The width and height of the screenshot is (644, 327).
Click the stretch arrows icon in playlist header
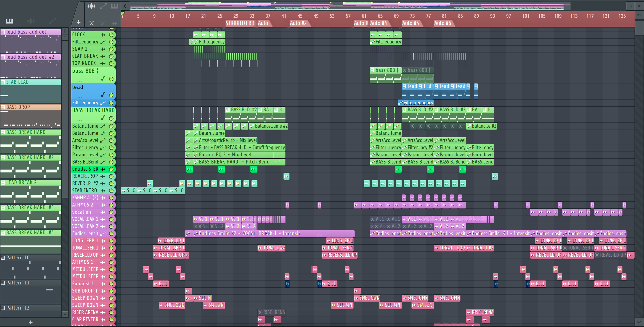115,23
